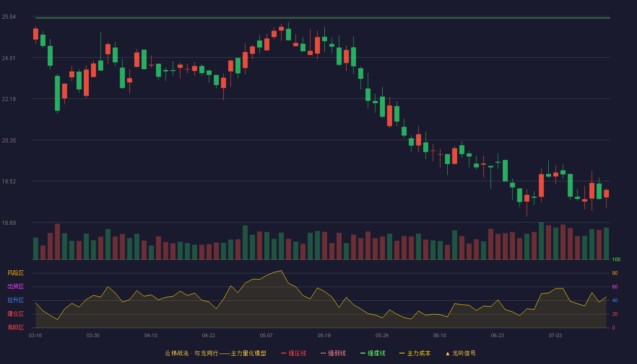
Task: Select the 建仓区 zone label
Action: pos(15,314)
